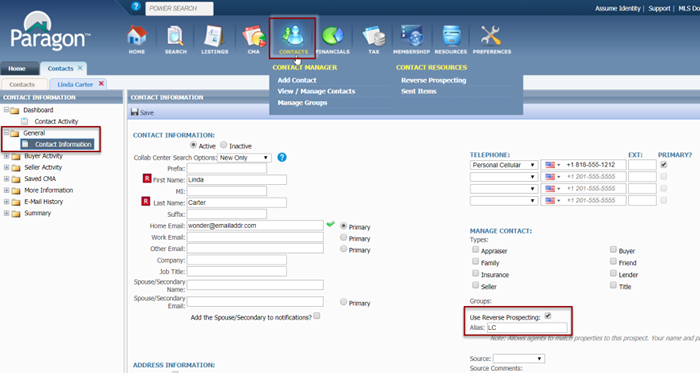Close the Linda Carter tab
Image resolution: width=700 pixels, height=373 pixels.
[101, 83]
